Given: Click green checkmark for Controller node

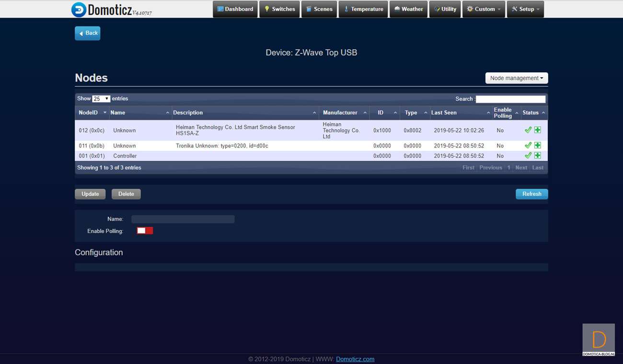Looking at the screenshot, I should pyautogui.click(x=528, y=156).
